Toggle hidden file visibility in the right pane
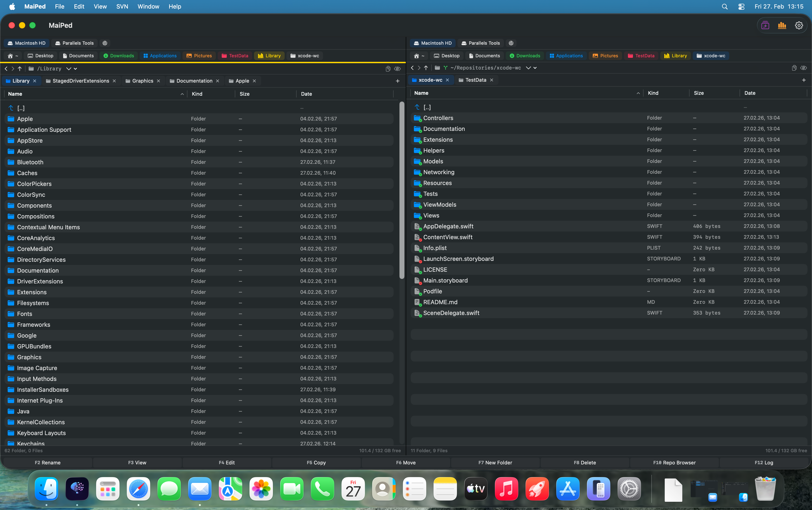The image size is (812, 510). (x=804, y=68)
